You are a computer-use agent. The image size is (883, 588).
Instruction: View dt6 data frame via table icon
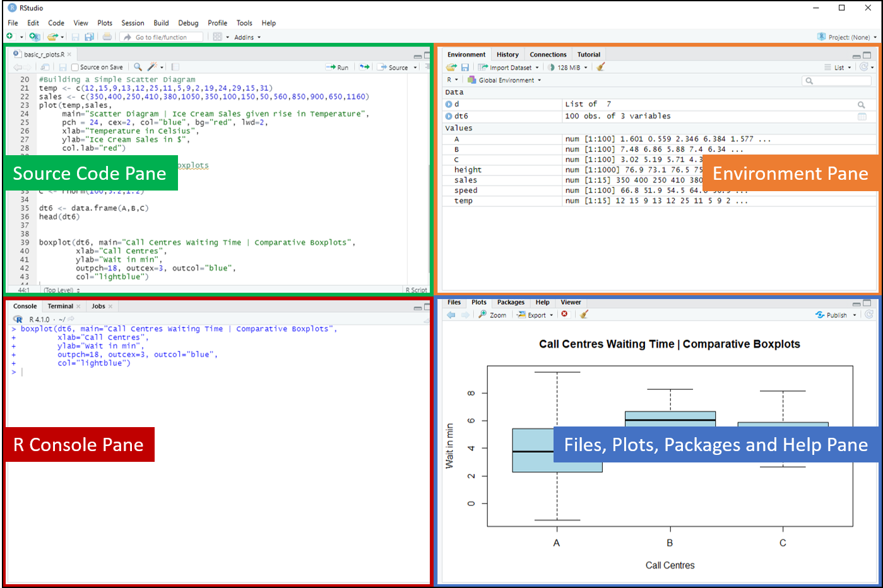click(x=862, y=116)
